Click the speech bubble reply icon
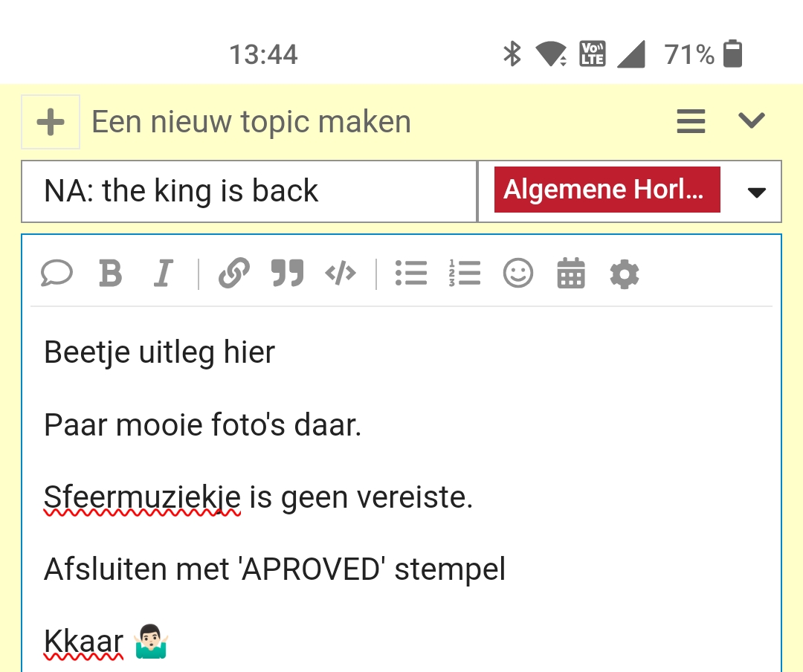Image resolution: width=803 pixels, height=672 pixels. 57,273
